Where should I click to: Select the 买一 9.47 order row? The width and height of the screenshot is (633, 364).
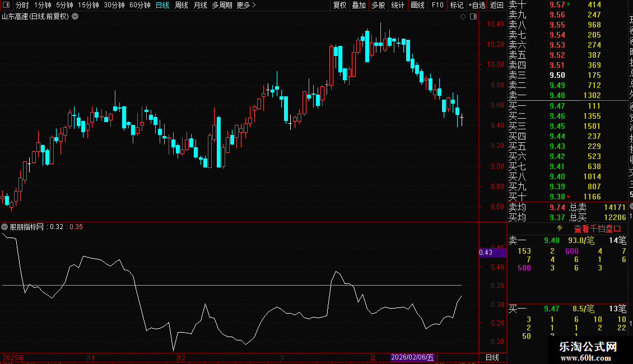pos(567,106)
